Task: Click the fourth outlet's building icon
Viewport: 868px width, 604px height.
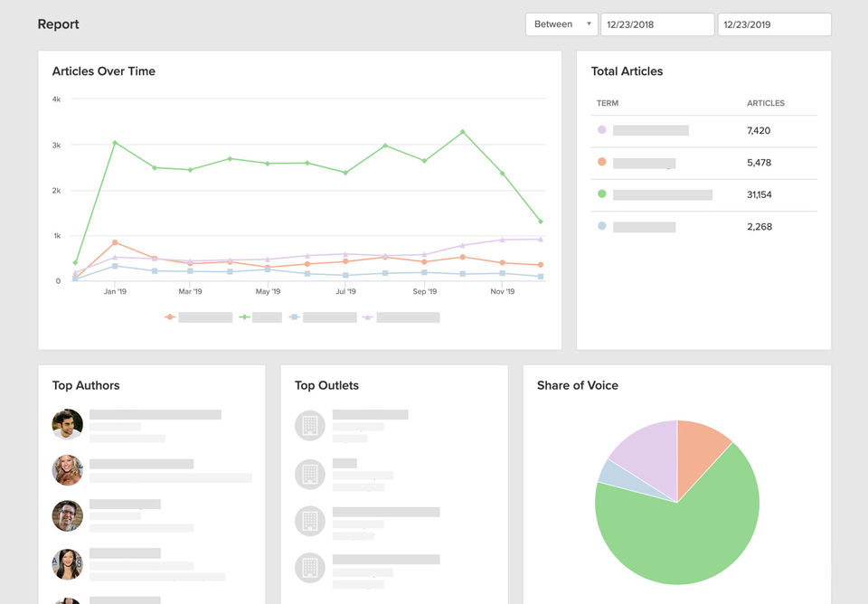Action: [x=310, y=568]
